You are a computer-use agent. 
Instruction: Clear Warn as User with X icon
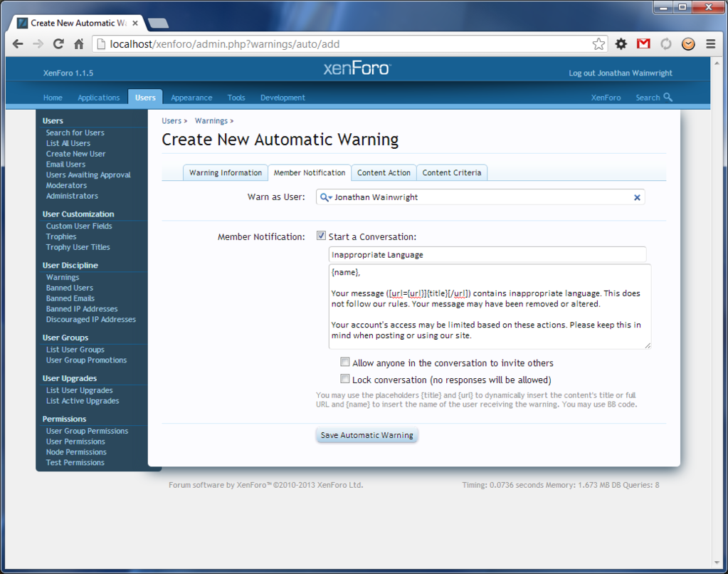[637, 197]
